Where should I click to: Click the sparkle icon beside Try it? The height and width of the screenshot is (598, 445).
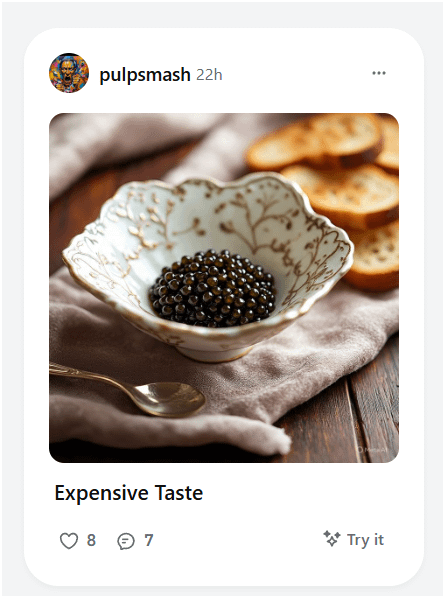tap(332, 538)
